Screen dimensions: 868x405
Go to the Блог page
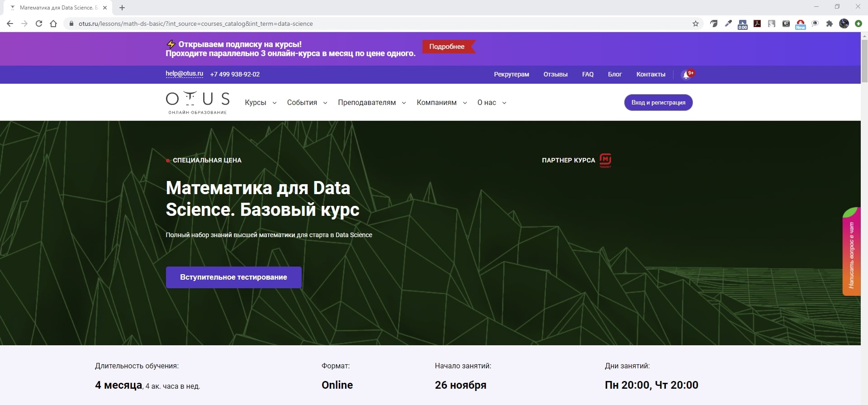tap(615, 74)
